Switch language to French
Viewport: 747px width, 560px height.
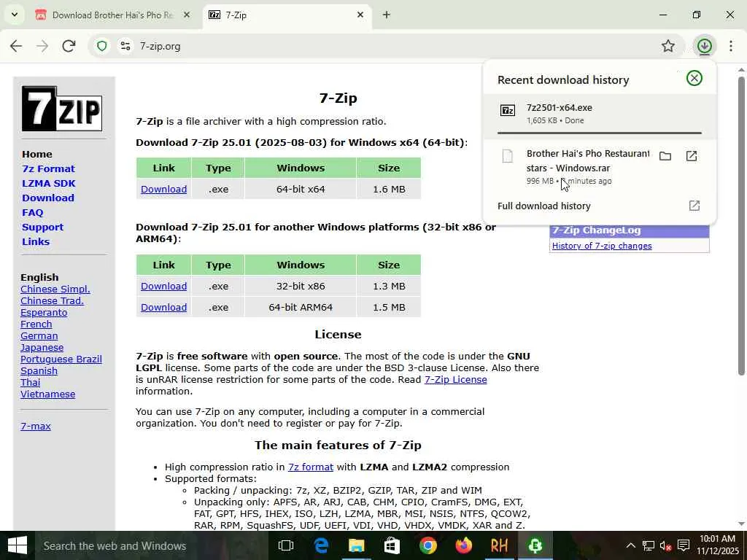36,324
